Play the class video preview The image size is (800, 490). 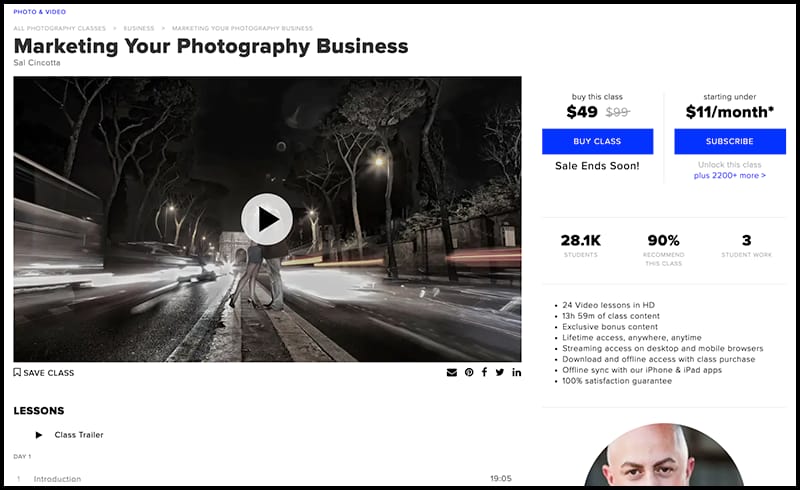coord(267,219)
